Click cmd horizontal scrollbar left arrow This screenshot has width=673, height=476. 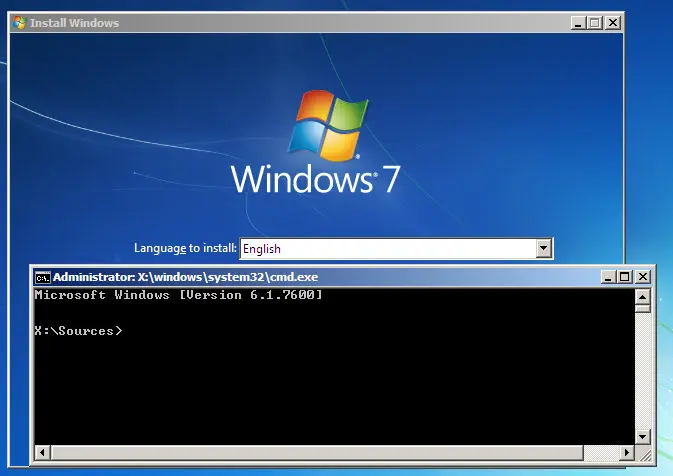tap(41, 452)
